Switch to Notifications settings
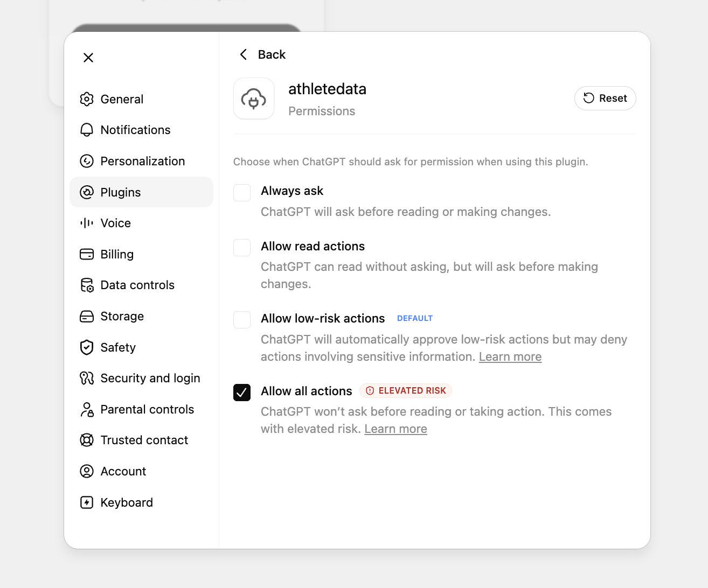 142,130
